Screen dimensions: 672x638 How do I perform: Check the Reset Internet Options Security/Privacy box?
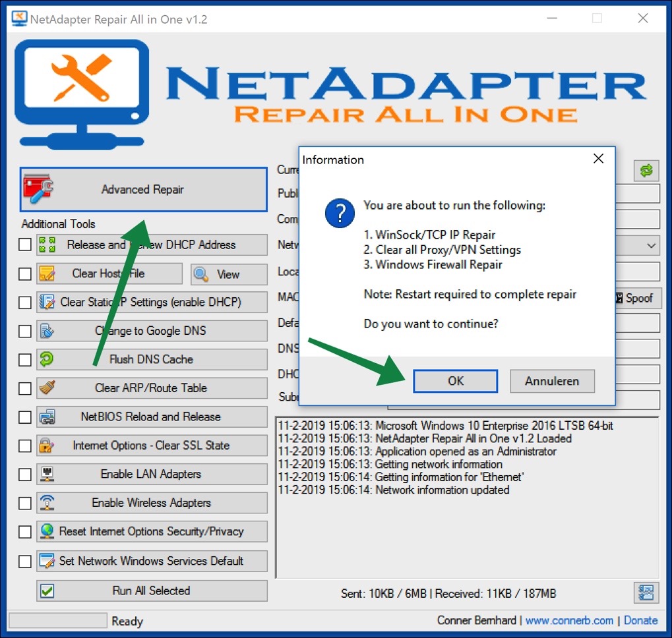(x=25, y=532)
